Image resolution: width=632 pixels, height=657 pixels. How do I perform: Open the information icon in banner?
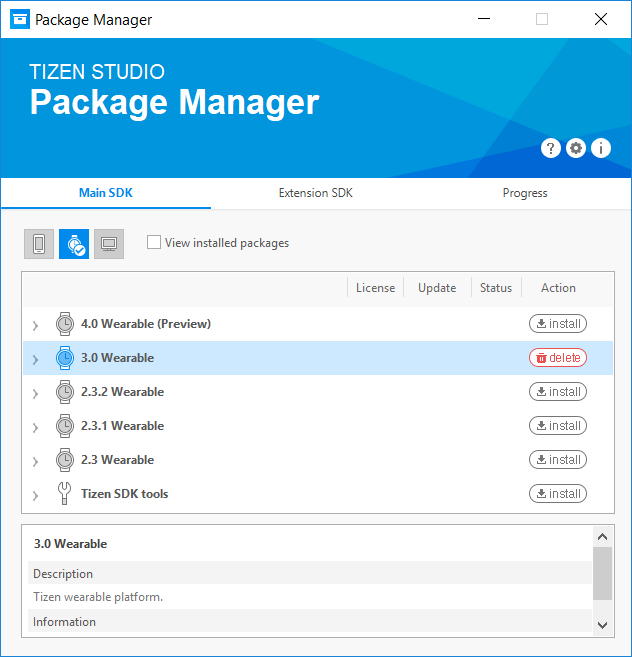(x=601, y=148)
